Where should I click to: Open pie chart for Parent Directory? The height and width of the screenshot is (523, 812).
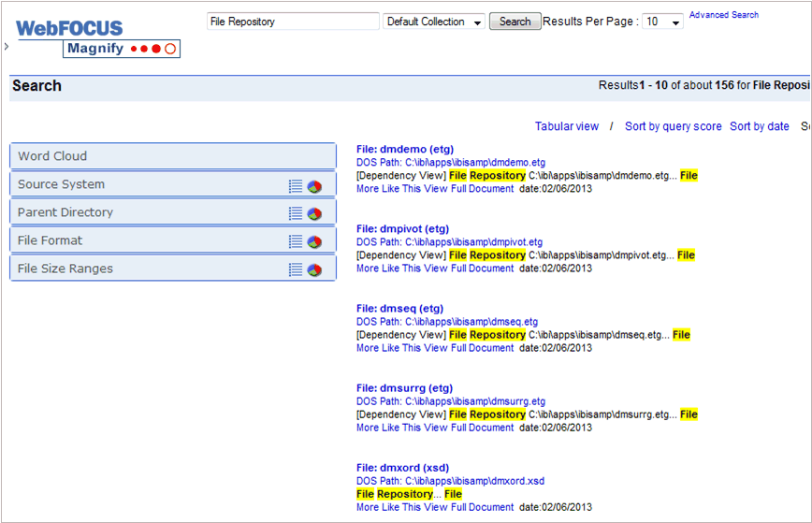[314, 213]
